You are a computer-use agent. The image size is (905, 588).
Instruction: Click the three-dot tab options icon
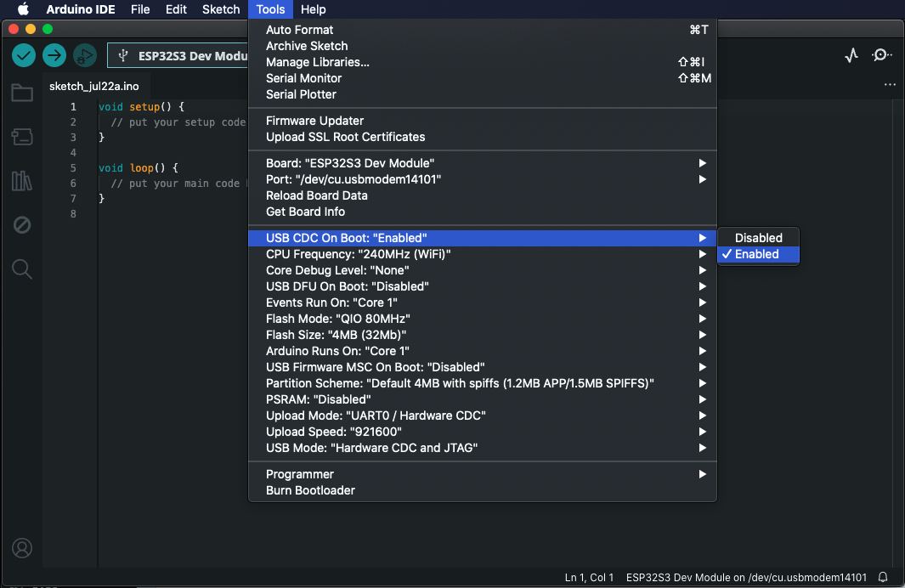point(890,85)
